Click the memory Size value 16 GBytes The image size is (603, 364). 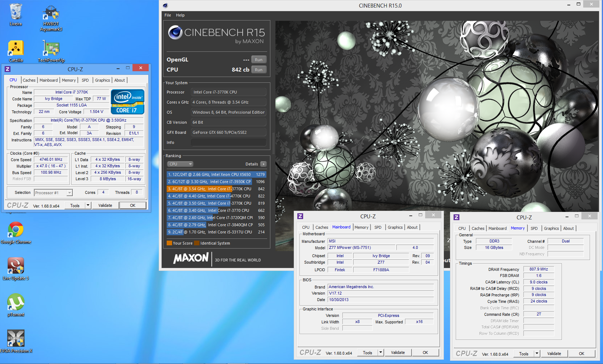tap(494, 247)
